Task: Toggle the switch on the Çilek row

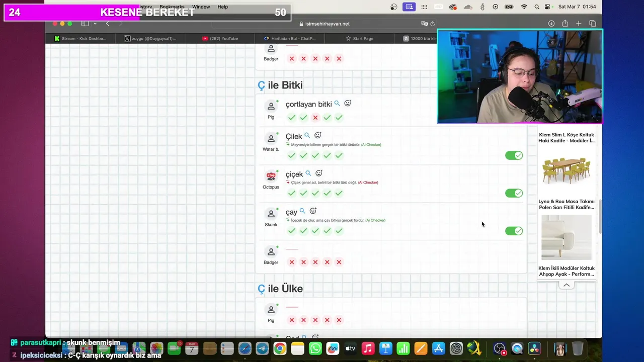Action: 514,155
